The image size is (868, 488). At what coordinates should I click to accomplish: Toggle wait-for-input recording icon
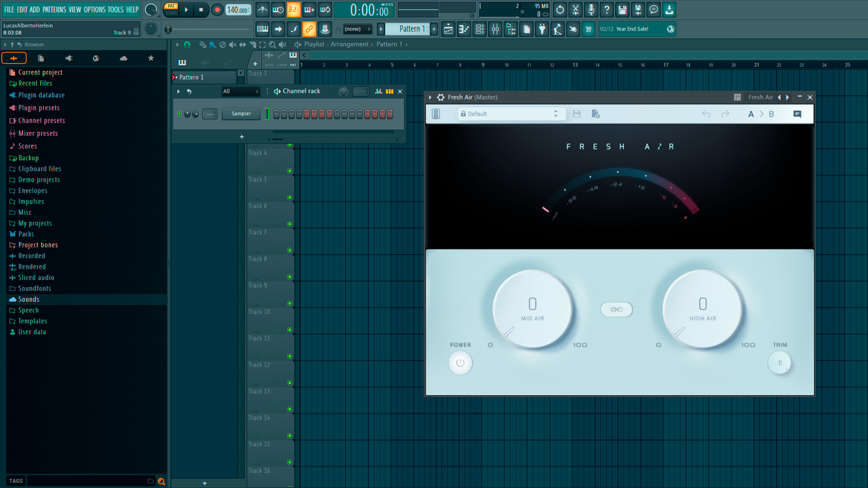pyautogui.click(x=278, y=10)
